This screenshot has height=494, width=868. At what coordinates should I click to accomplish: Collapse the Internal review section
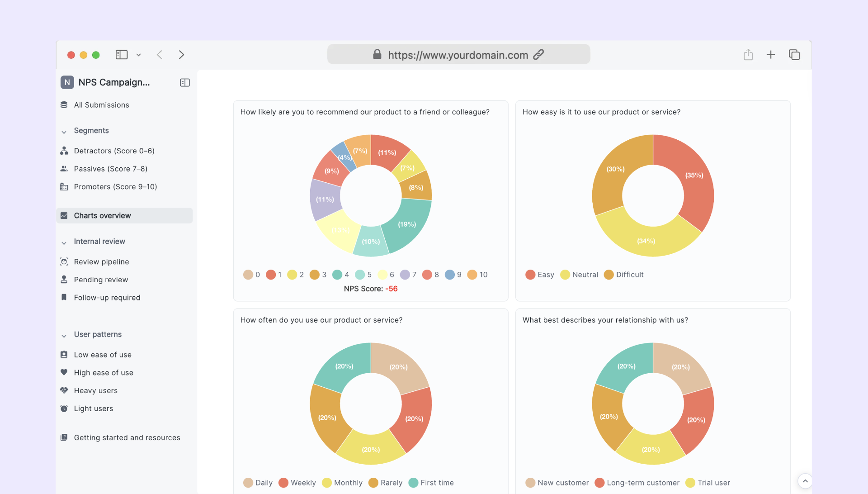[x=64, y=243]
